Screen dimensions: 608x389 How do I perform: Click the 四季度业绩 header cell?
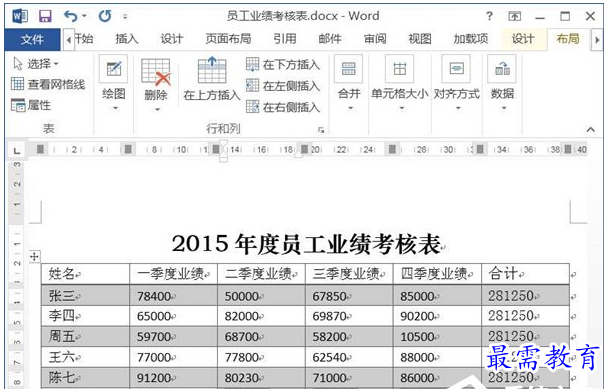[437, 274]
